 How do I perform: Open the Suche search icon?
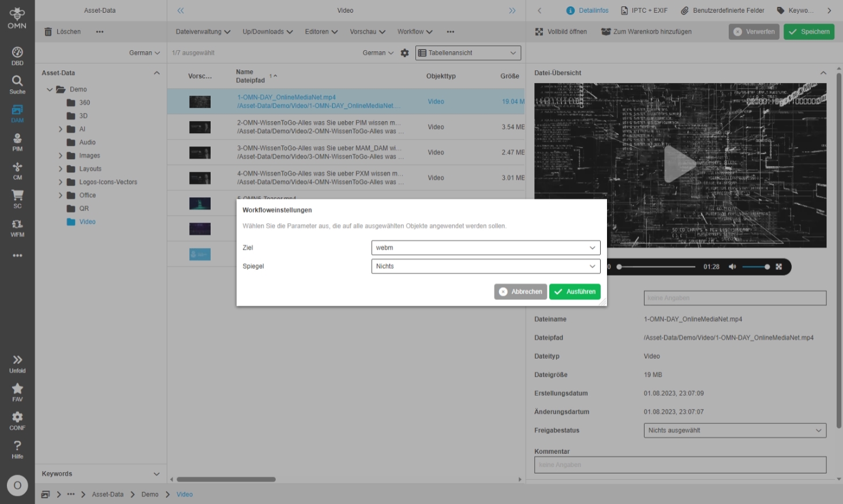17,84
